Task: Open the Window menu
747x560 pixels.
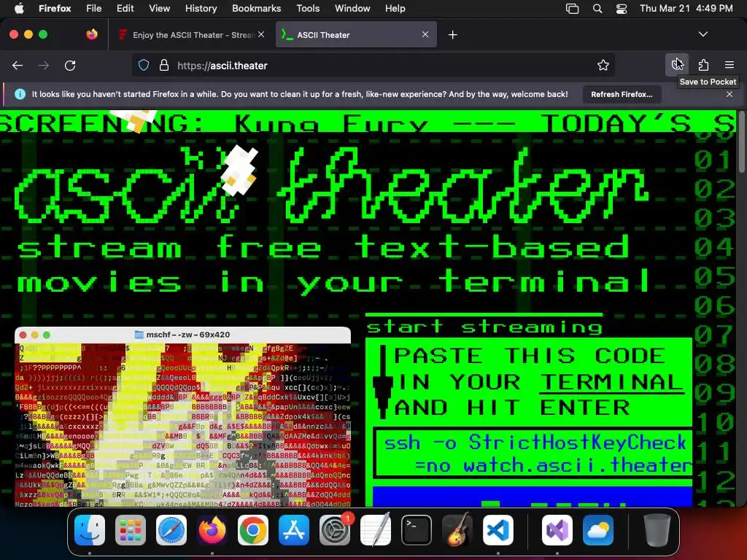Action: [352, 8]
